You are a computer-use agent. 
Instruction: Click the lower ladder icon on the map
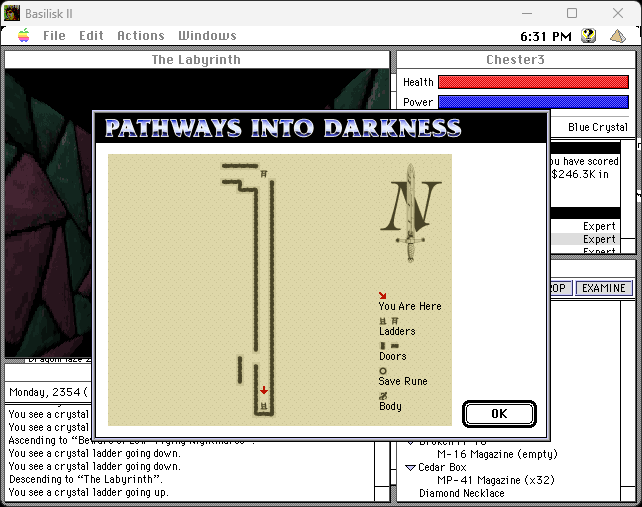click(x=264, y=406)
